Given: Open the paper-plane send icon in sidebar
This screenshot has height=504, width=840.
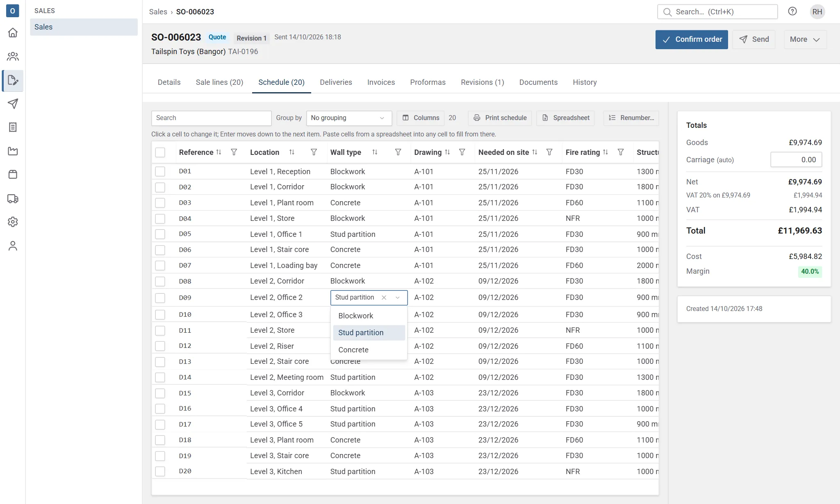Looking at the screenshot, I should (13, 104).
